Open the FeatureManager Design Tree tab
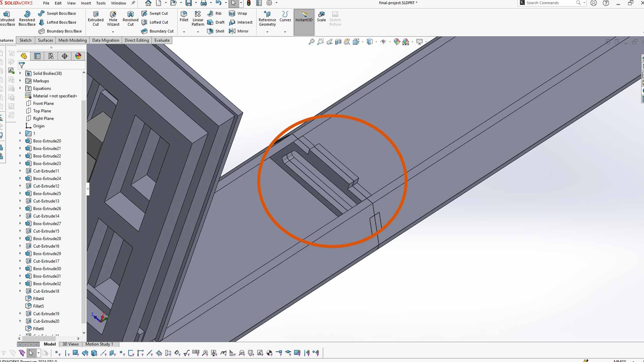The width and height of the screenshot is (644, 362). pyautogui.click(x=23, y=56)
